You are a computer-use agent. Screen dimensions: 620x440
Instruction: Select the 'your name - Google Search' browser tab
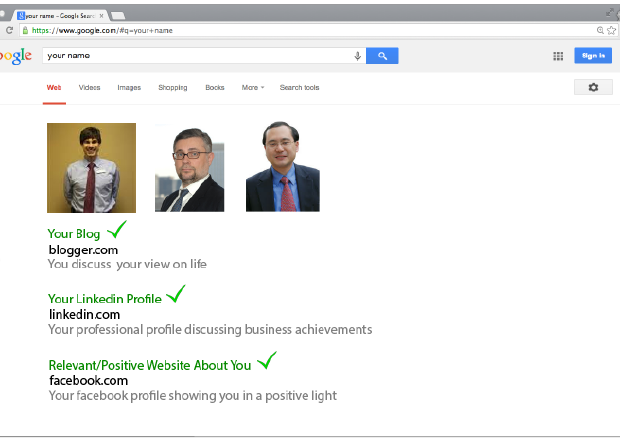(59, 16)
